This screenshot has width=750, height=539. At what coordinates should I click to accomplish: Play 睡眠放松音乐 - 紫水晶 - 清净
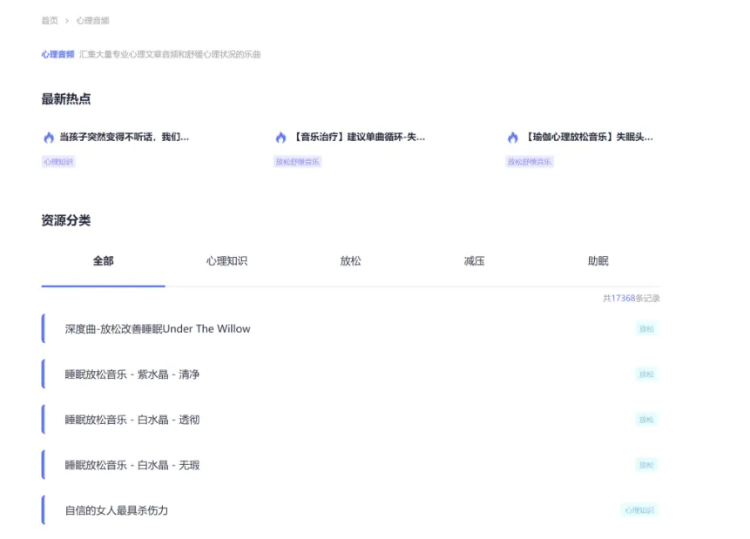tap(132, 374)
